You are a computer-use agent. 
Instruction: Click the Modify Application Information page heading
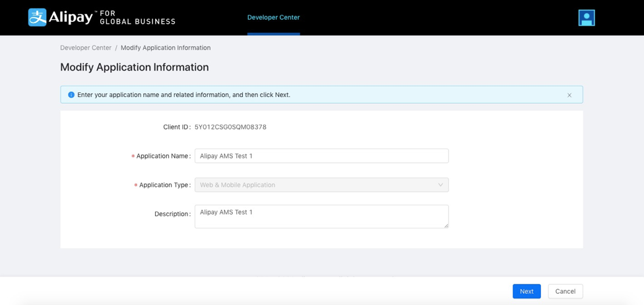[x=135, y=67]
